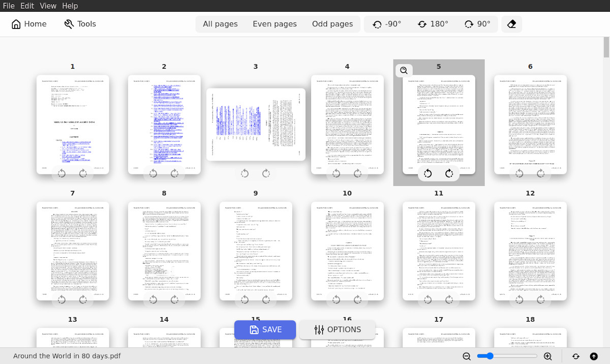
Task: Click the refresh icon at bottom right
Action: point(576,356)
